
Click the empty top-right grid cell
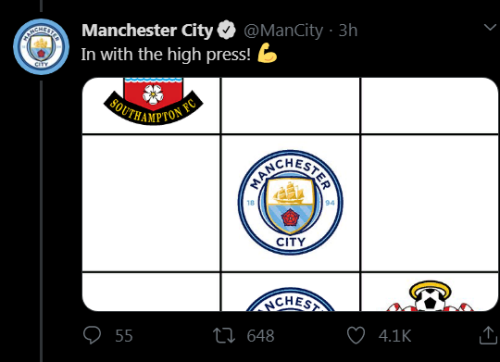430,105
